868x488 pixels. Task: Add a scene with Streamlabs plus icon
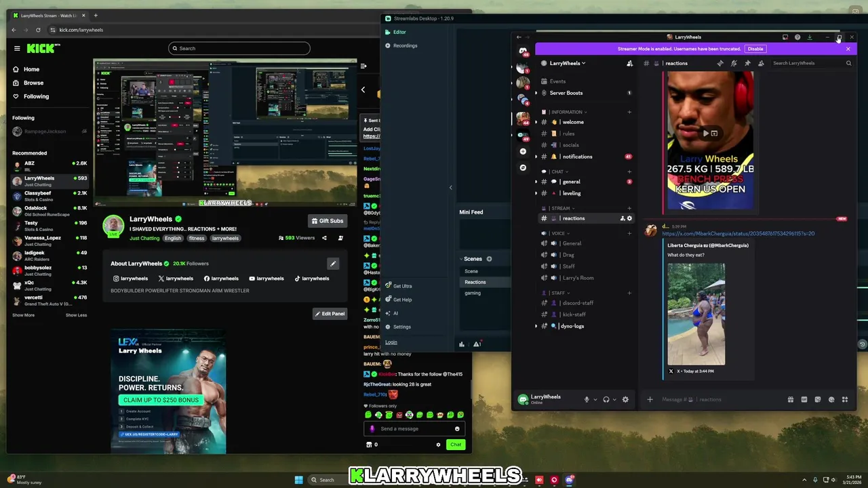(489, 259)
